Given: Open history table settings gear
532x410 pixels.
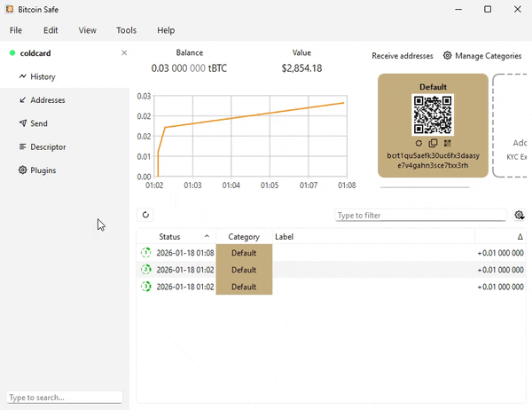Looking at the screenshot, I should 519,215.
